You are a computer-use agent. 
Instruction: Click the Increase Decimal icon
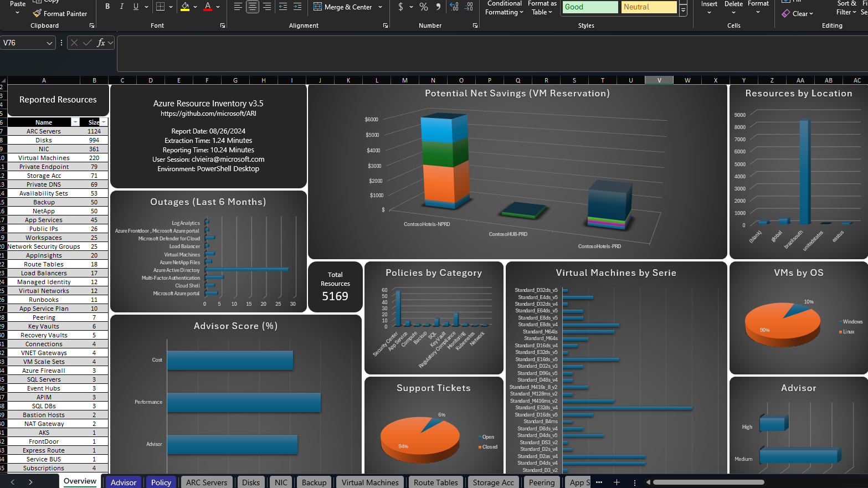[454, 7]
